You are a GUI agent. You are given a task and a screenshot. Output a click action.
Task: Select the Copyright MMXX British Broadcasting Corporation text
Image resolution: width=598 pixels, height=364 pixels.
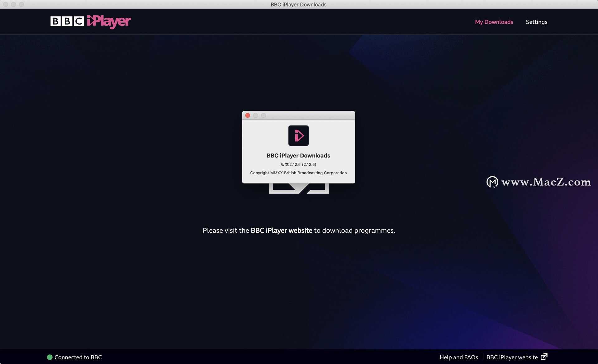coord(298,173)
